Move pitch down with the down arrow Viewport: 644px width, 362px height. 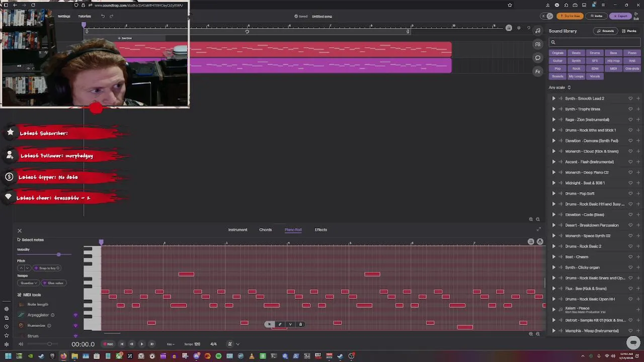27,268
